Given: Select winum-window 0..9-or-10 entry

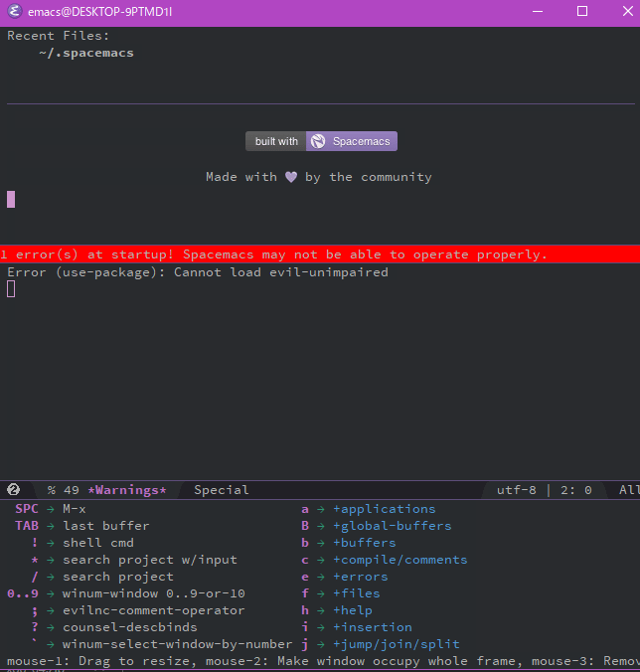Looking at the screenshot, I should pos(126,593).
